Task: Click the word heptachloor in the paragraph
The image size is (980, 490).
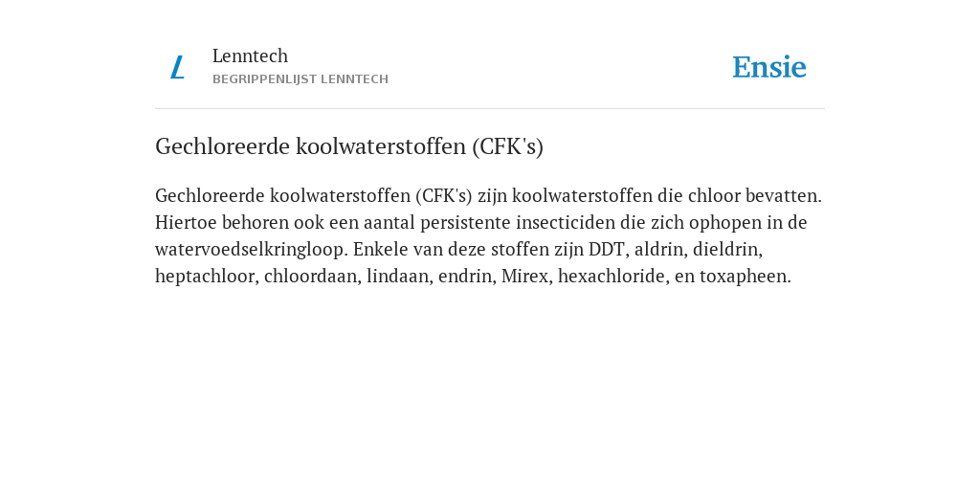Action: (x=205, y=277)
